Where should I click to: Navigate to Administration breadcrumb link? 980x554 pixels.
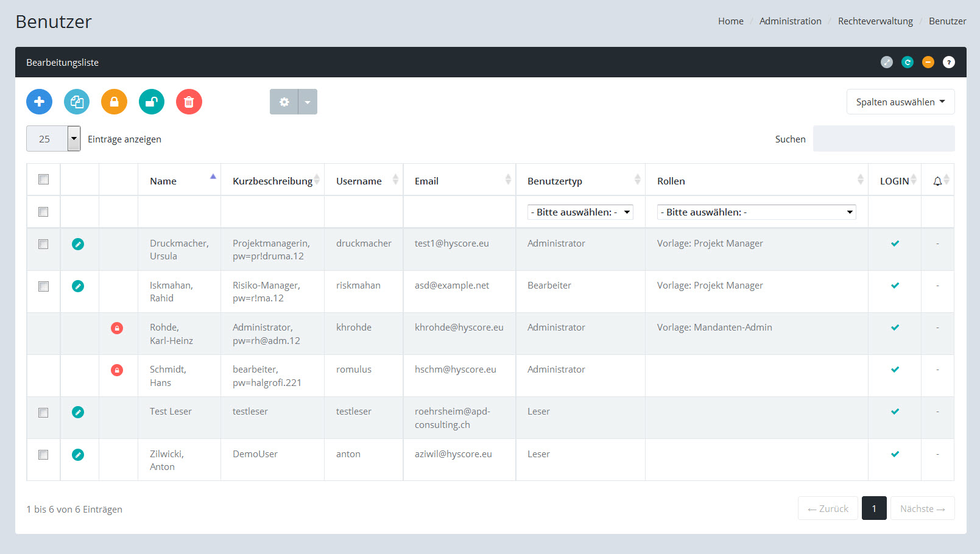click(790, 21)
